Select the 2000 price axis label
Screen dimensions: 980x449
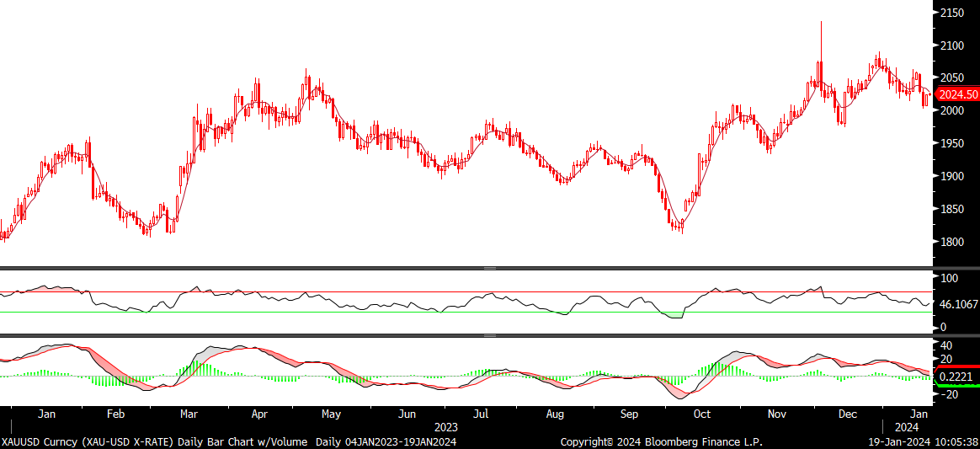952,110
